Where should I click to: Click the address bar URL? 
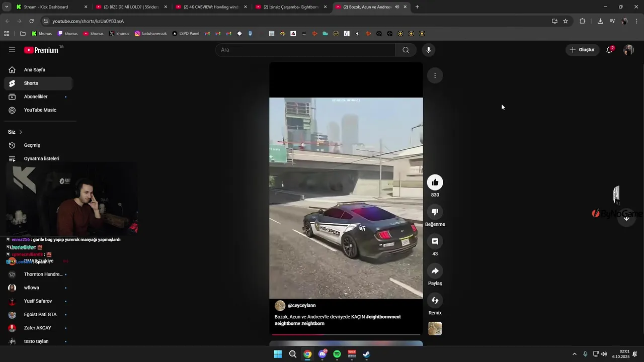pos(88,21)
